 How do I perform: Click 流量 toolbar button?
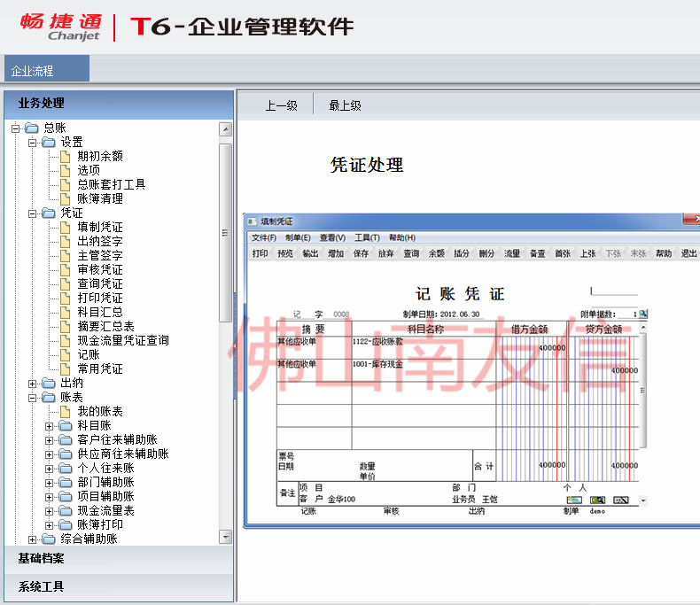click(x=512, y=253)
